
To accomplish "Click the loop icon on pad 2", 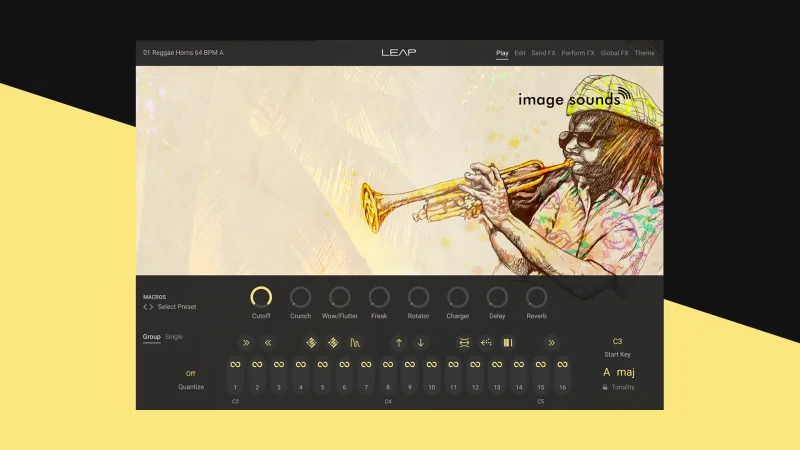I will 257,364.
